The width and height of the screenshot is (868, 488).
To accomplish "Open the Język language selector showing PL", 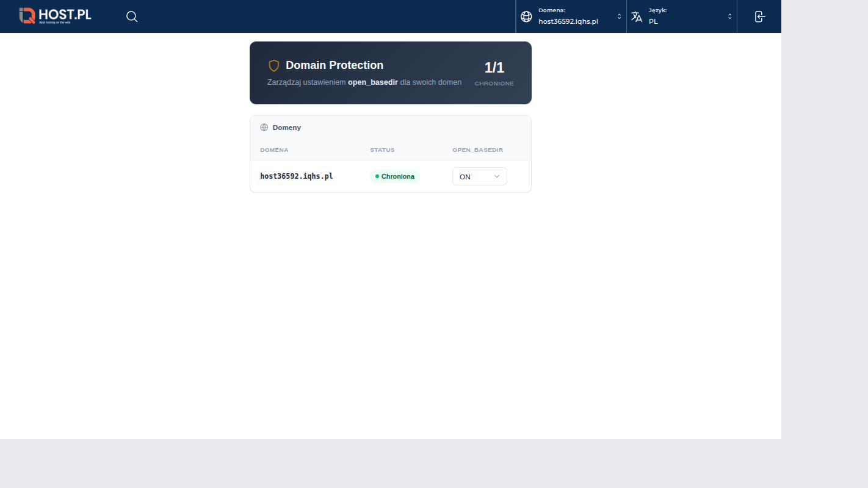I will (x=682, y=16).
